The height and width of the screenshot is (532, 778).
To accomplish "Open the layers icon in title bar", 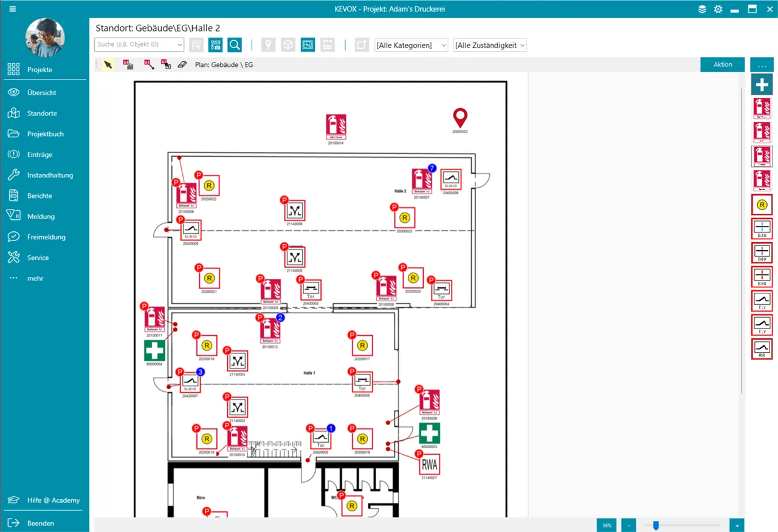I will coord(702,9).
